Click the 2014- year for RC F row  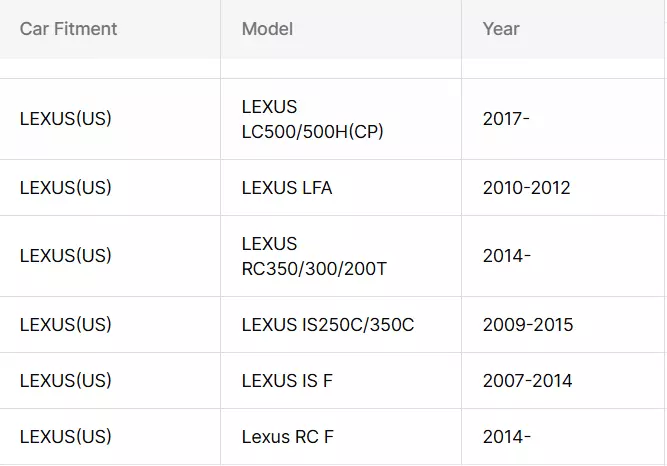pos(563,437)
